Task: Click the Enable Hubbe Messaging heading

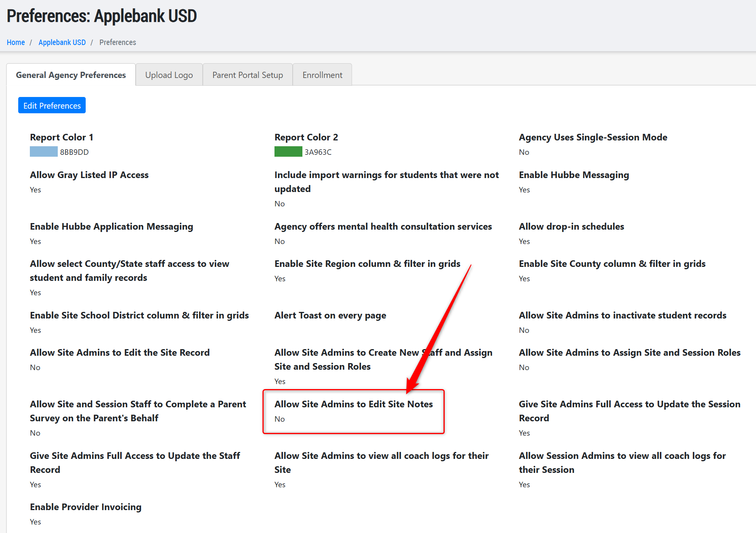Action: point(574,175)
